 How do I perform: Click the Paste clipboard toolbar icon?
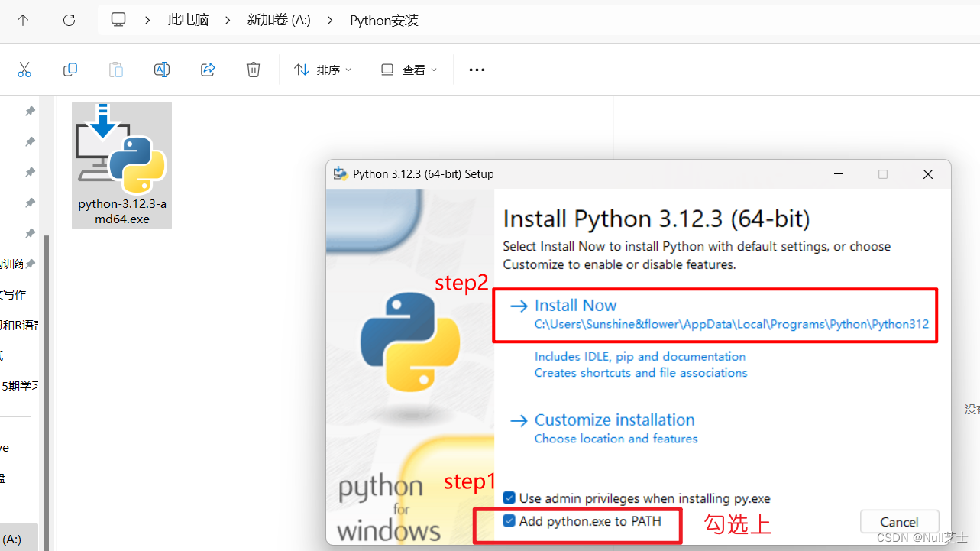tap(116, 70)
